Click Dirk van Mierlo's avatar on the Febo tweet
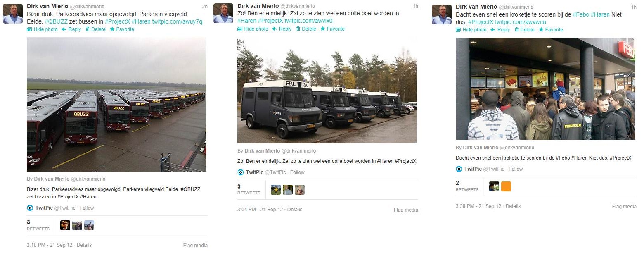 point(442,14)
